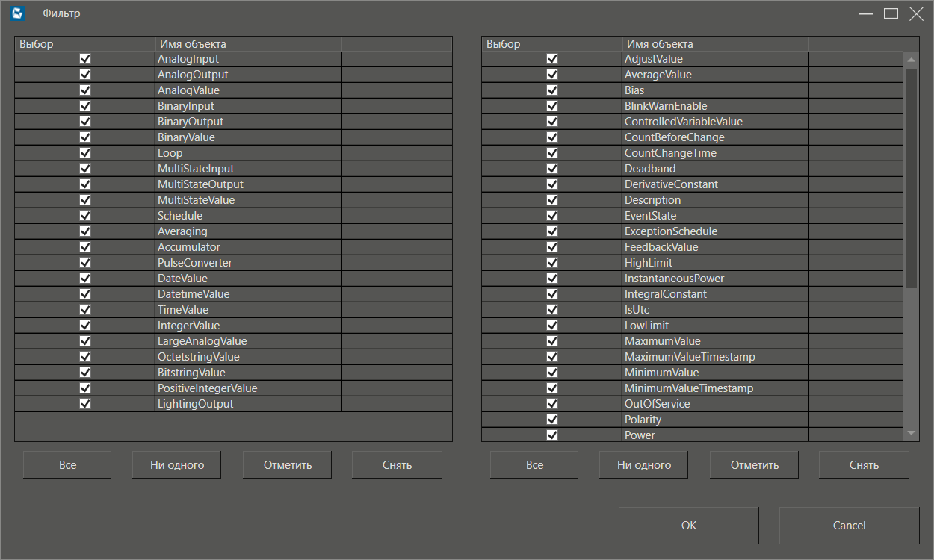
Task: Click the right list scrollbar thumb
Action: (911, 178)
